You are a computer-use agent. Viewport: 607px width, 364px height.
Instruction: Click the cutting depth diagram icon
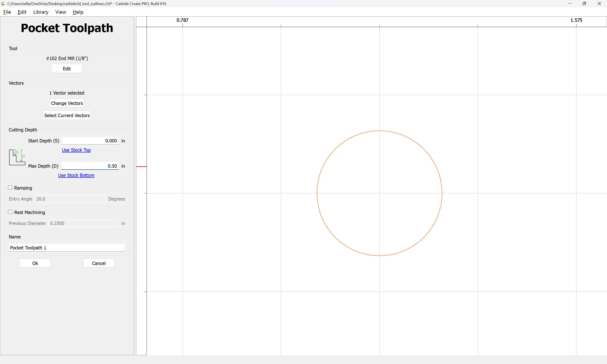pos(17,157)
